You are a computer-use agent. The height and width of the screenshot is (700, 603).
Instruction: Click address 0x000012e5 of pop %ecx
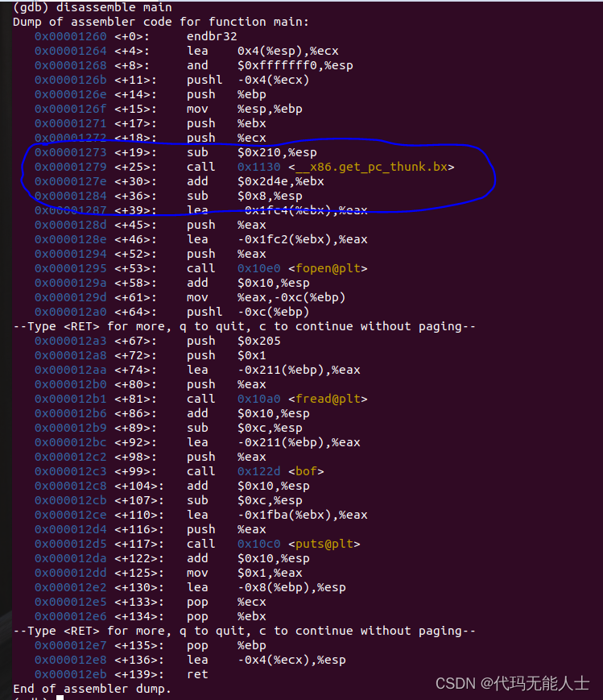click(71, 602)
